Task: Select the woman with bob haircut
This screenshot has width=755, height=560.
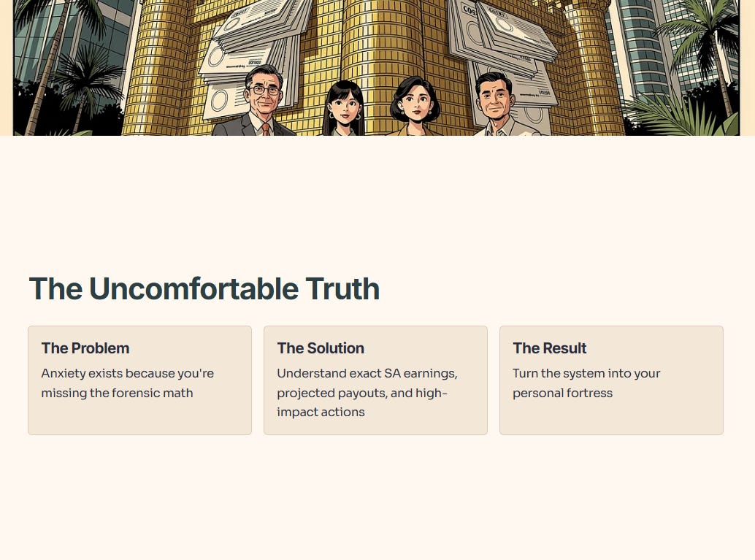Action: click(x=413, y=107)
